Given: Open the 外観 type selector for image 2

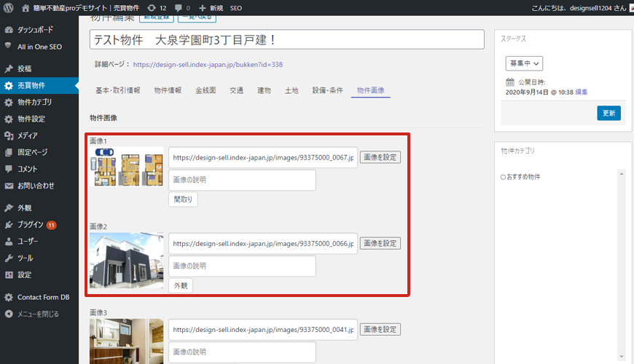Looking at the screenshot, I should pos(180,286).
